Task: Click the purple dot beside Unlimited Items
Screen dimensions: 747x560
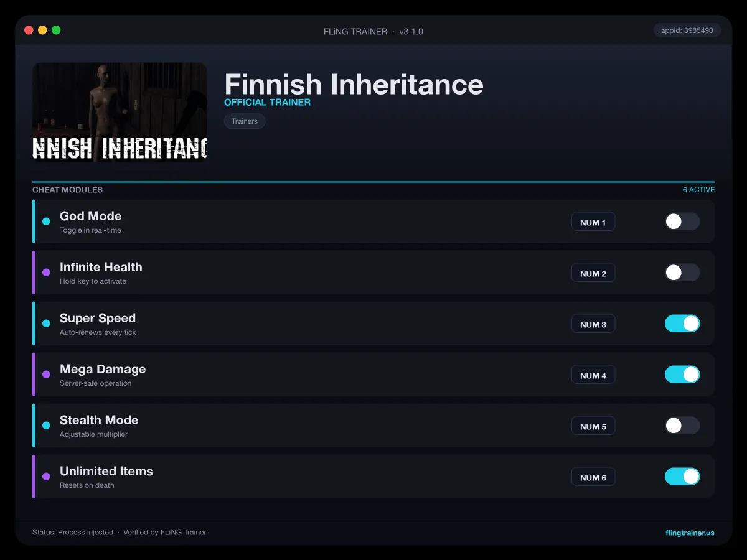Action: click(x=46, y=477)
